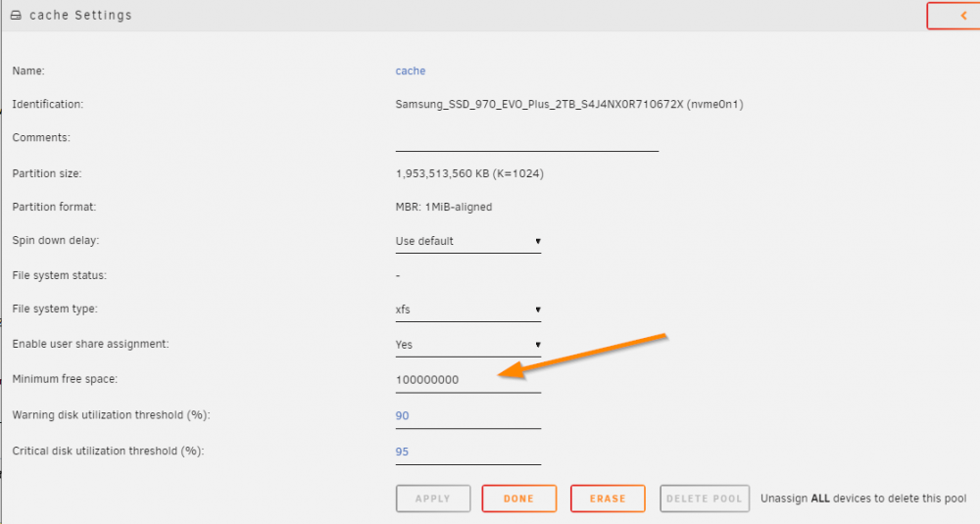Click the APPLY button
The height and width of the screenshot is (524, 980).
point(433,499)
